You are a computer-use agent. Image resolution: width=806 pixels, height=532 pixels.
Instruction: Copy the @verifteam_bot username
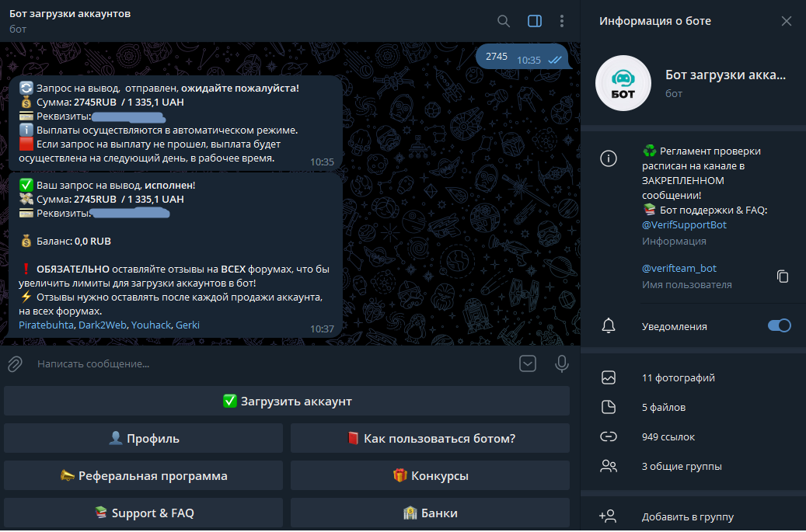783,276
